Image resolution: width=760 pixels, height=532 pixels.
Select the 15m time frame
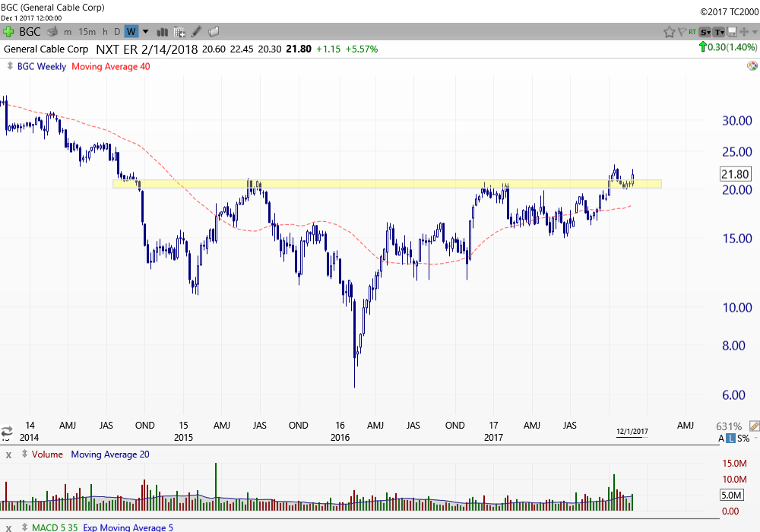pyautogui.click(x=87, y=32)
